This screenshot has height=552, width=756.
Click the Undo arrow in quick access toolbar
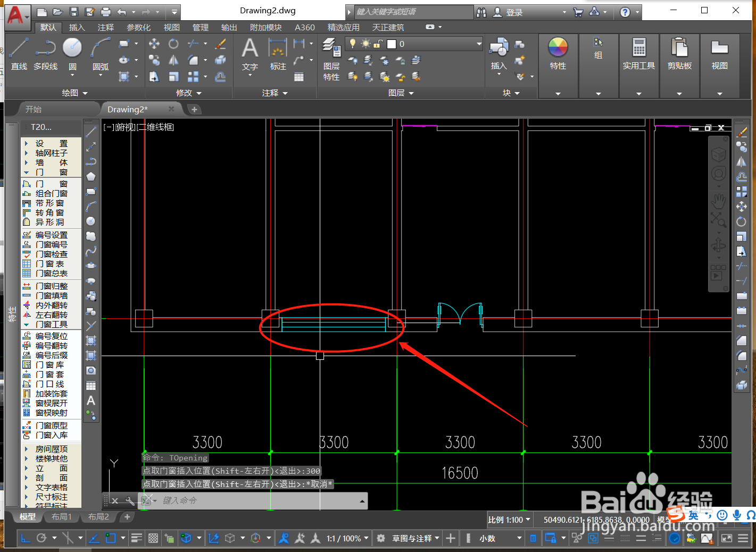[122, 12]
